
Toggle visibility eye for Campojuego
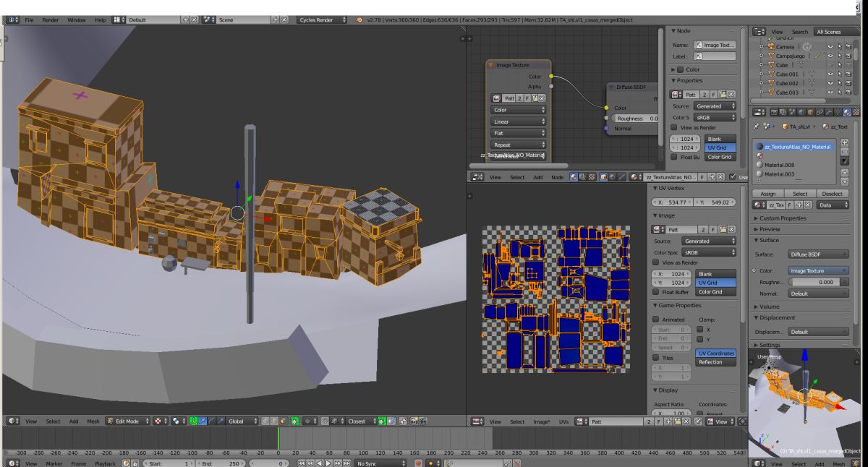pyautogui.click(x=830, y=56)
